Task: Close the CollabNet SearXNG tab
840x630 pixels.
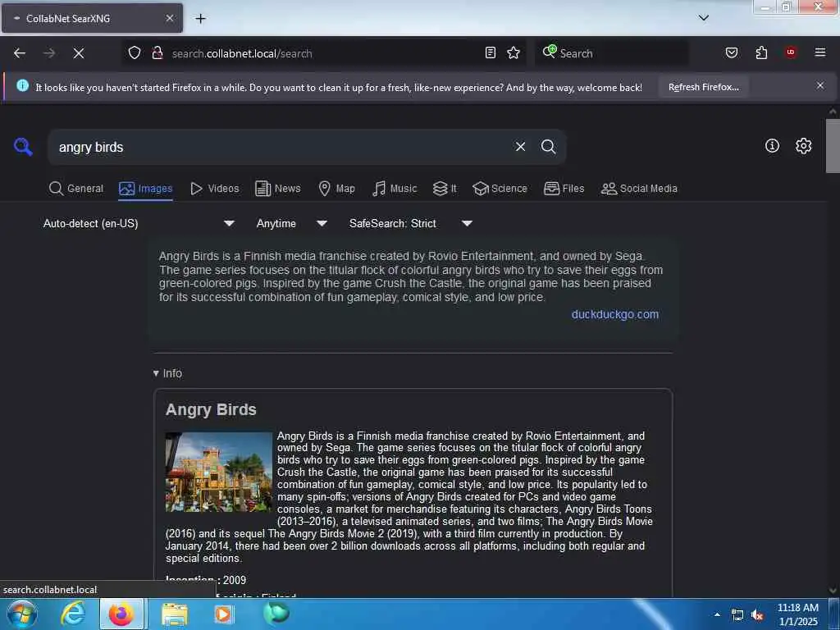Action: tap(169, 18)
